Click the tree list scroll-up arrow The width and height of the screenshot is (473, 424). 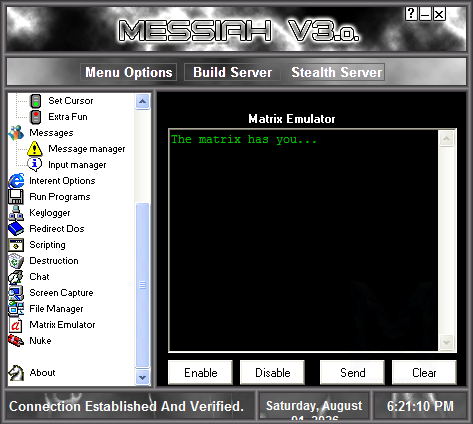pos(143,101)
